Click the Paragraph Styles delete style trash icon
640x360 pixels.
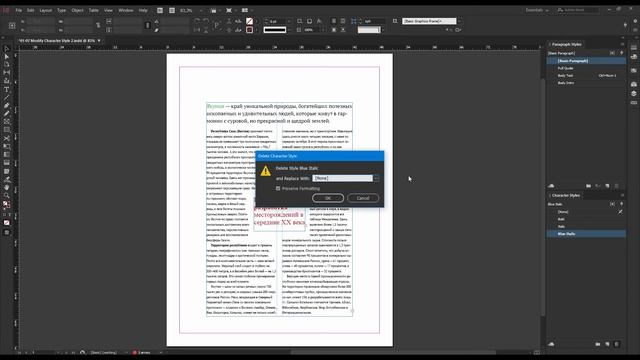pyautogui.click(x=617, y=186)
